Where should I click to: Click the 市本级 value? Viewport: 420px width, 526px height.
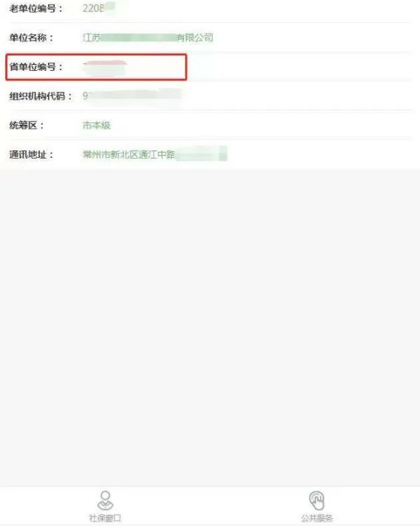pyautogui.click(x=97, y=125)
